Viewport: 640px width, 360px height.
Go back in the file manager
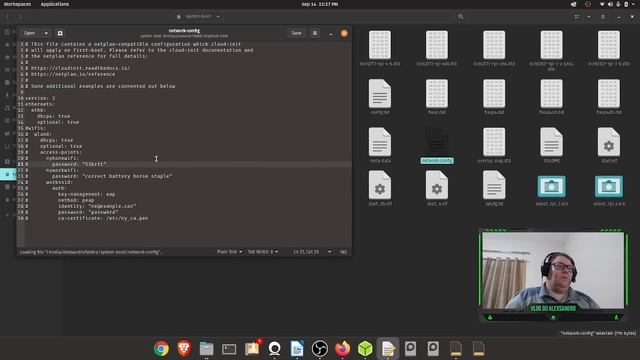8,17
